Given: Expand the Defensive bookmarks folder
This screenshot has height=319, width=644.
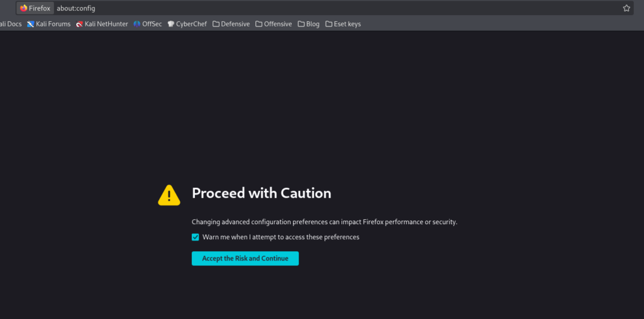Looking at the screenshot, I should (x=231, y=24).
